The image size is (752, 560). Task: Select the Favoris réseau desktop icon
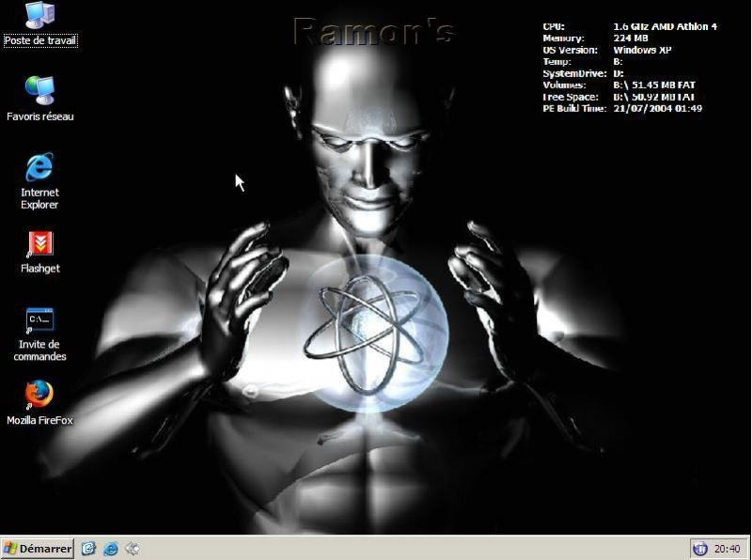click(39, 90)
